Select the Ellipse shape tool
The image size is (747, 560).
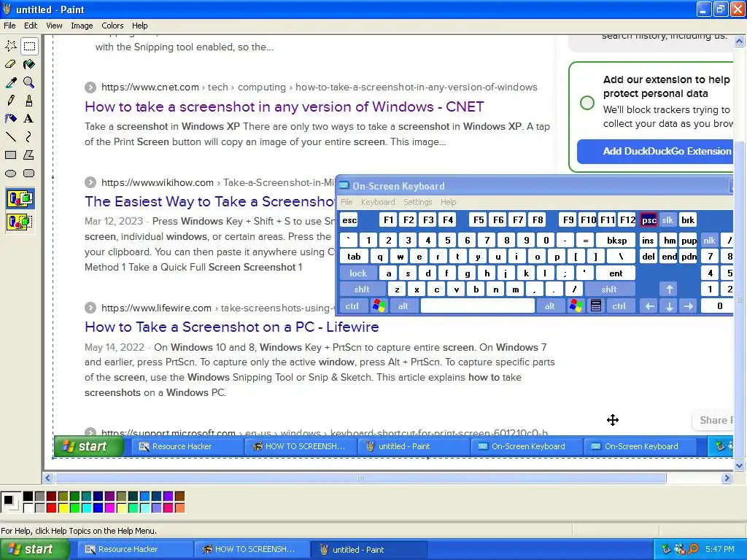[x=10, y=174]
